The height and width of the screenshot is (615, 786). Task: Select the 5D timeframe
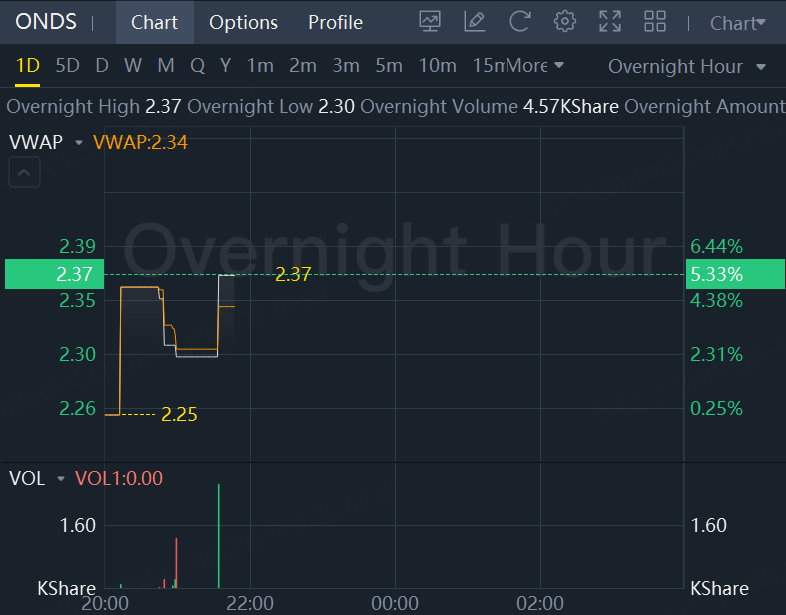point(67,66)
